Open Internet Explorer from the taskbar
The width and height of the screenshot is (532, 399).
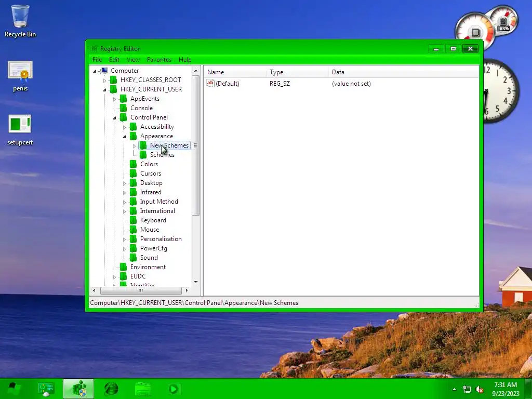click(111, 389)
